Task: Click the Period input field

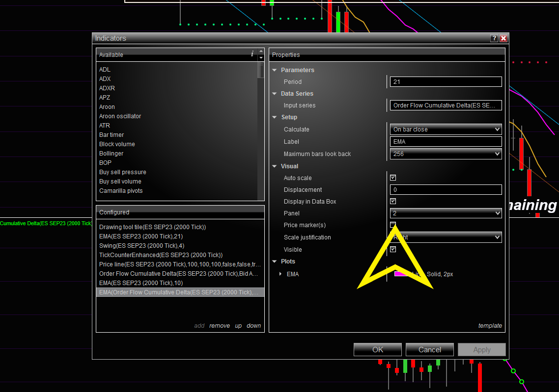Action: tap(446, 81)
